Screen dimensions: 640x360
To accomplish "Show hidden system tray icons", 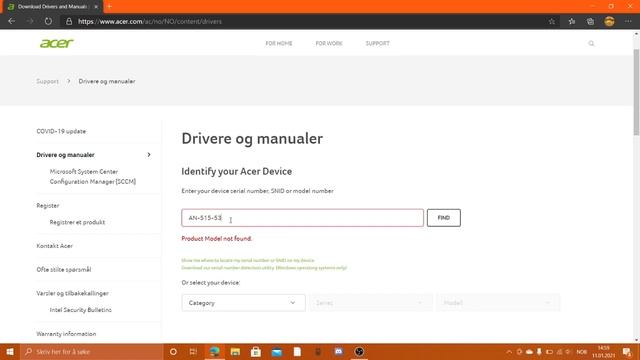I will 509,352.
